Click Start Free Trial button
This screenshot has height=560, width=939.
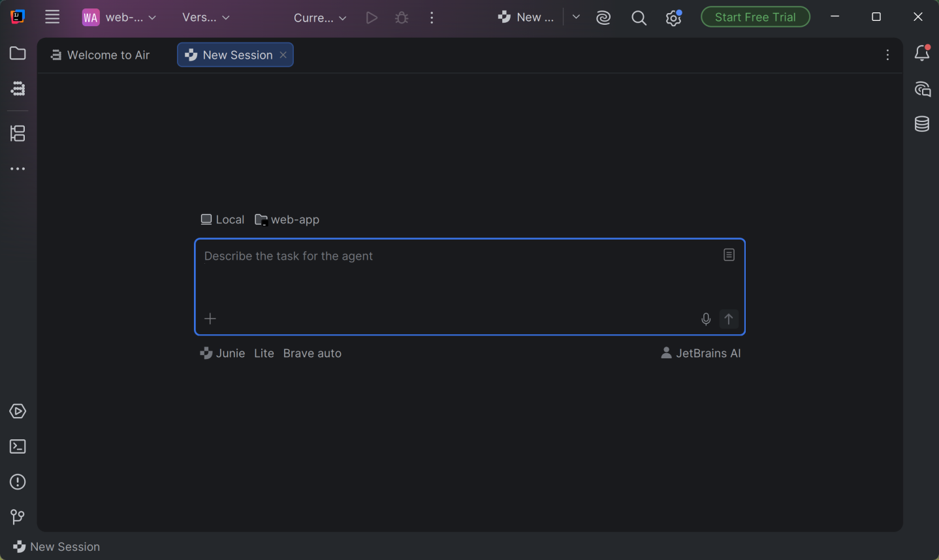click(756, 17)
